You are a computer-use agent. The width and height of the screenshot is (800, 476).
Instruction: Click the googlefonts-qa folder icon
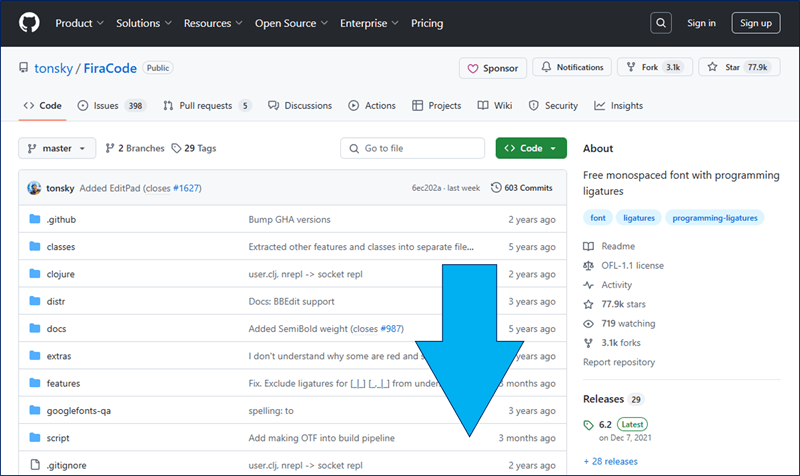tap(35, 410)
